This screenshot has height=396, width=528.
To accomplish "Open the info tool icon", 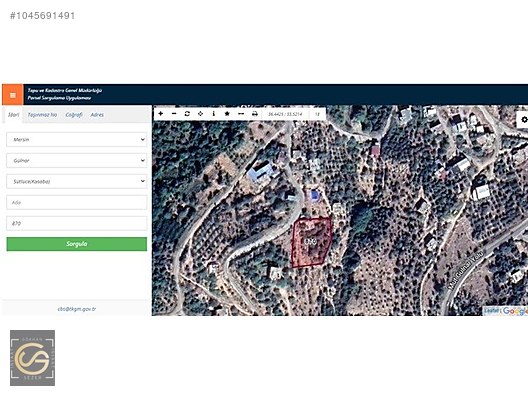I will pos(213,114).
